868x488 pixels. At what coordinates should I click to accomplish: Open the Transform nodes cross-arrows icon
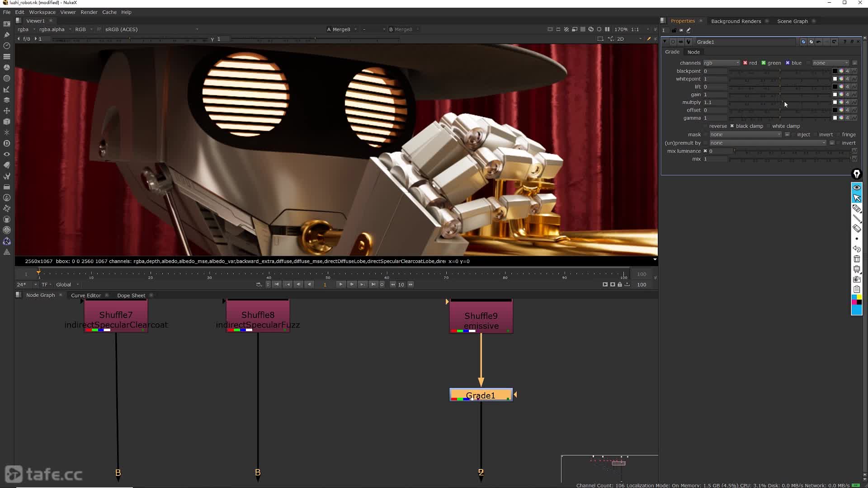point(7,111)
